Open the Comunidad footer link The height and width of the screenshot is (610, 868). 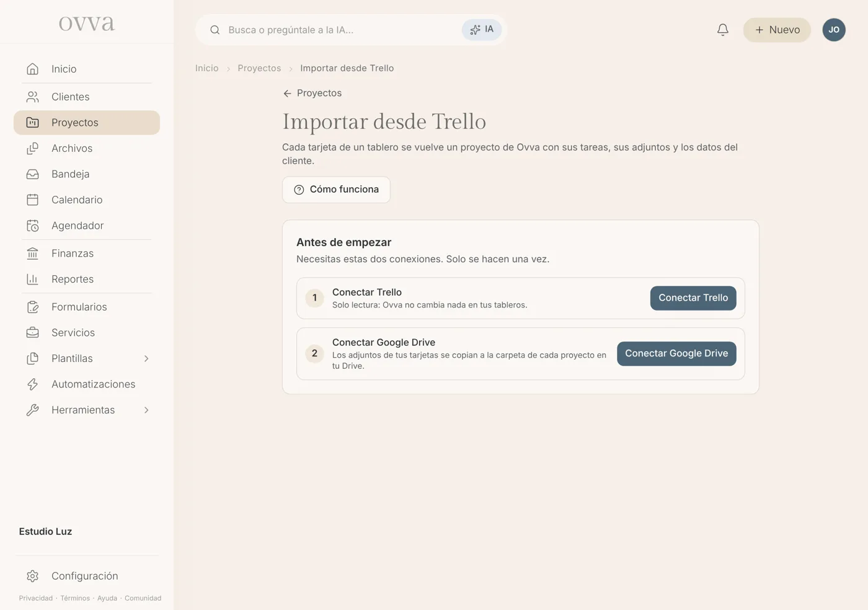click(x=143, y=598)
